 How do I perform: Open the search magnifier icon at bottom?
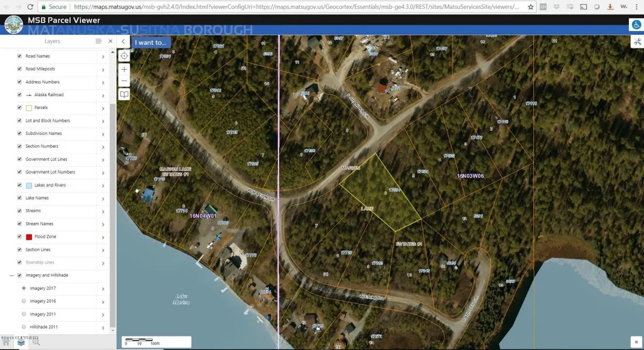(36, 342)
